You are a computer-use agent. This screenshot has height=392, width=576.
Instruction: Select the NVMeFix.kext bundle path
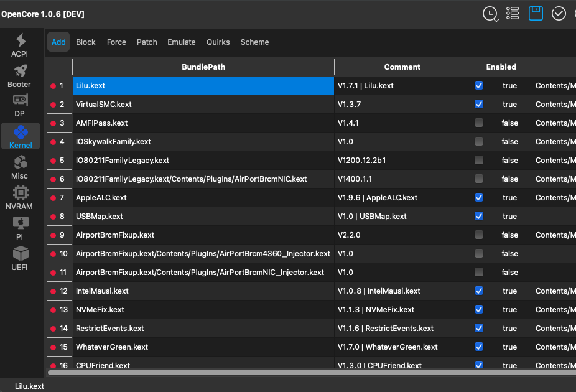203,310
